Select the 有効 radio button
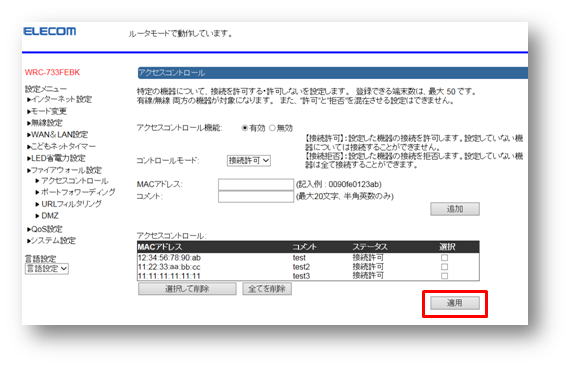 tap(245, 128)
